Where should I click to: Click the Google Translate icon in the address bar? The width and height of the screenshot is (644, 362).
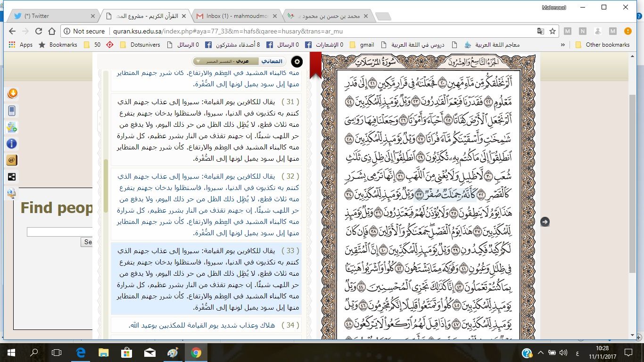click(540, 31)
